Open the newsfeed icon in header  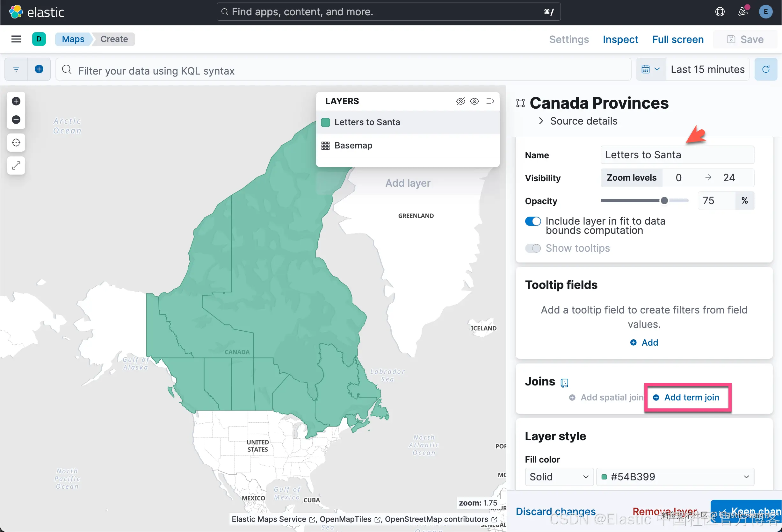[742, 12]
